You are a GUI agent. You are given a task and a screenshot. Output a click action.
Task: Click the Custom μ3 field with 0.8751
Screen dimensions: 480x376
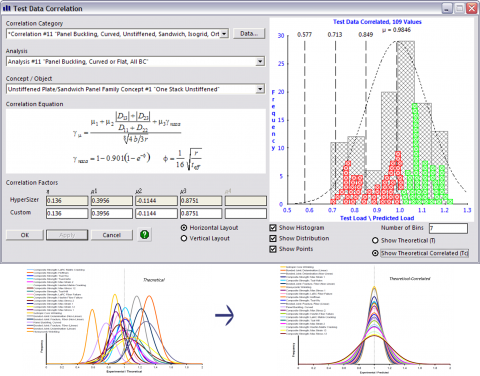pos(201,213)
